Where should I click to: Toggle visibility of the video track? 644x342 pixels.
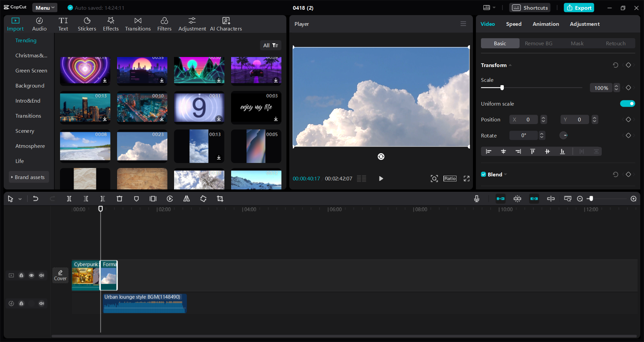pos(32,275)
